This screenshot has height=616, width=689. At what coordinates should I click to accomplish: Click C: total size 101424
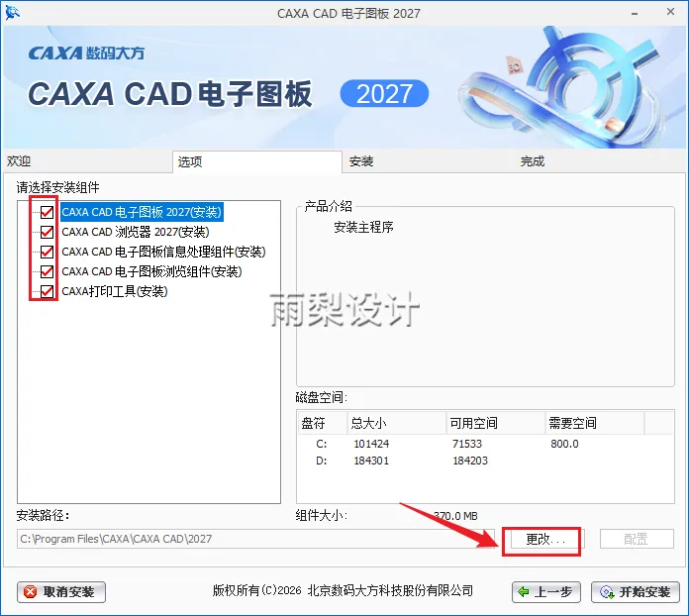371,444
